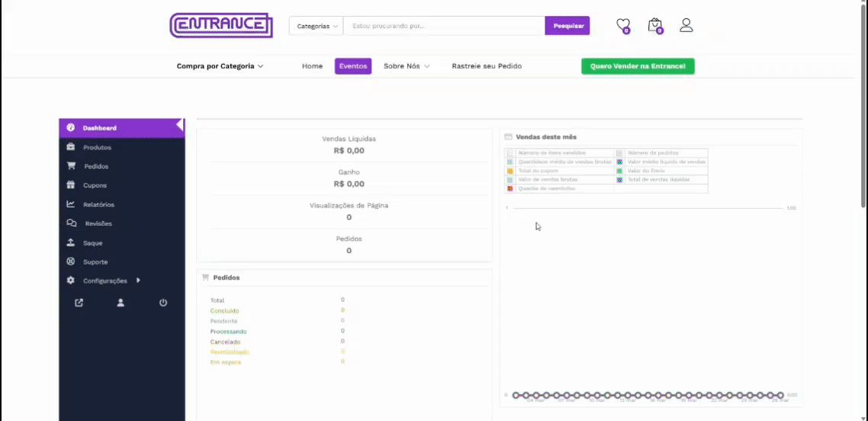Open the Categorias dropdown in search bar

click(316, 26)
